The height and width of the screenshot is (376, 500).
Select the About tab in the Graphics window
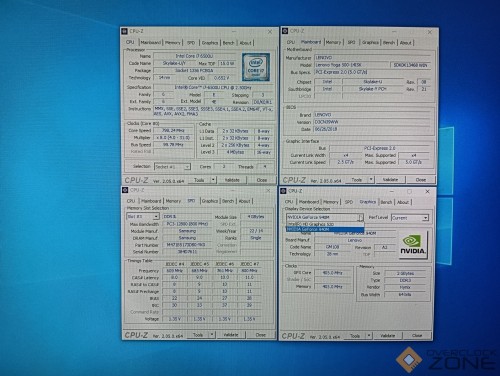pyautogui.click(x=403, y=202)
